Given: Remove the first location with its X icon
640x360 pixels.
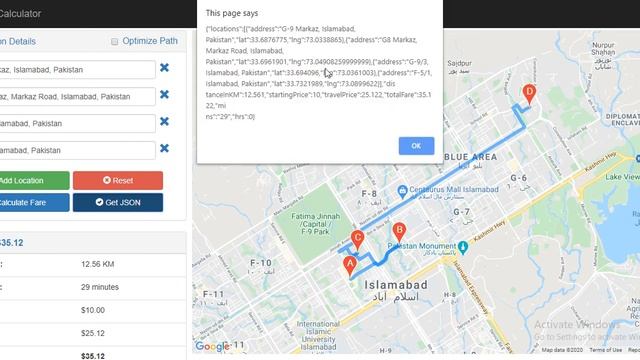Looking at the screenshot, I should pyautogui.click(x=164, y=68).
